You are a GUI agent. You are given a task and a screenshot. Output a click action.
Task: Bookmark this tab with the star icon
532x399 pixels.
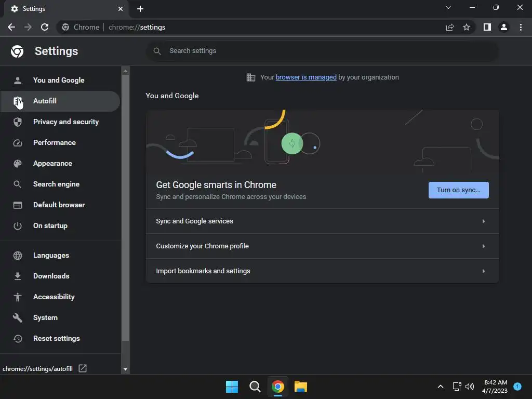click(x=467, y=27)
